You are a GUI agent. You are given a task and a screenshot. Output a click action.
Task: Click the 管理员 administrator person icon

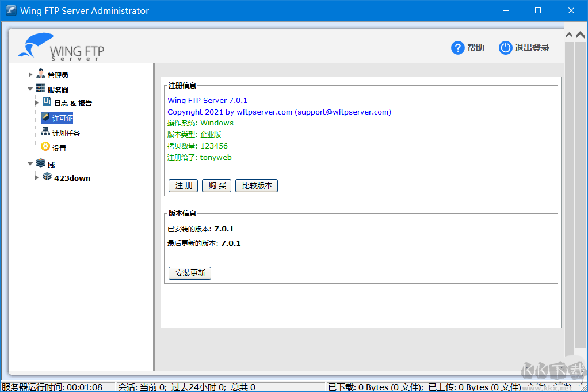tap(41, 74)
